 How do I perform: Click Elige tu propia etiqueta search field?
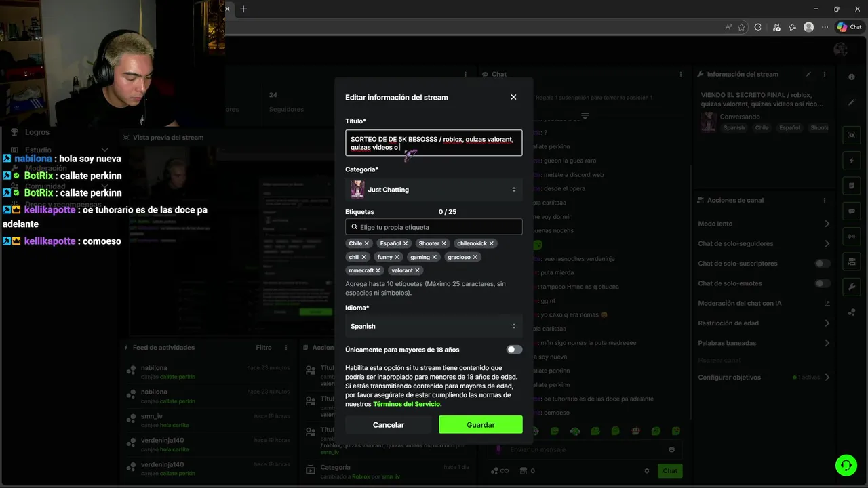point(433,227)
